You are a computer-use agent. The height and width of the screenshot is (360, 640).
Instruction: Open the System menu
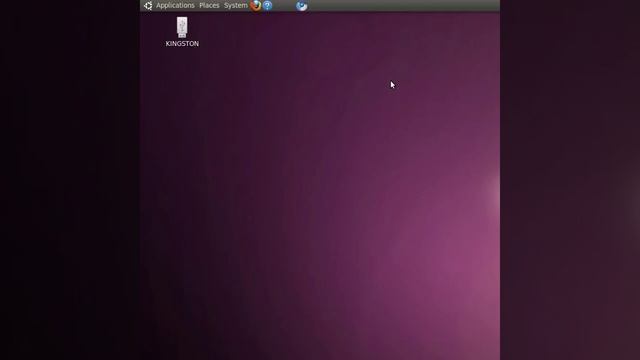click(236, 5)
